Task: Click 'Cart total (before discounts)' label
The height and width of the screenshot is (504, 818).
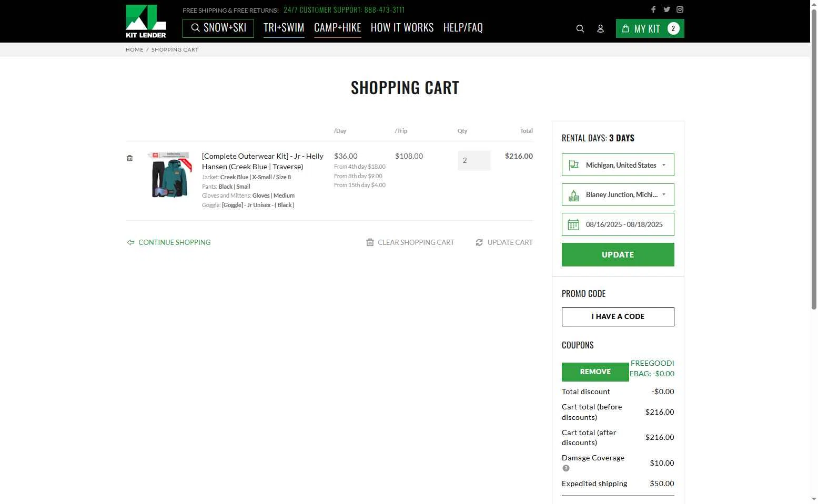Action: coord(592,412)
